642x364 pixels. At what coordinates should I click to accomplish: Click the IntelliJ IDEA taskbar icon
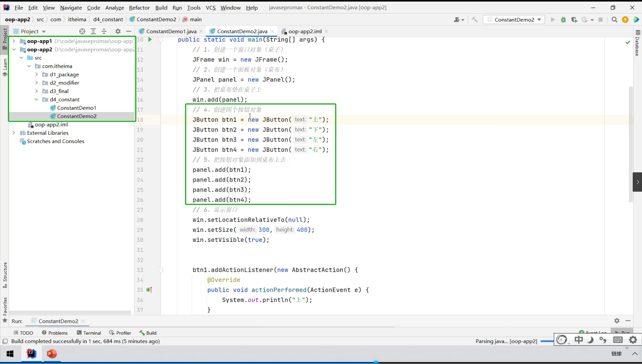31,354
